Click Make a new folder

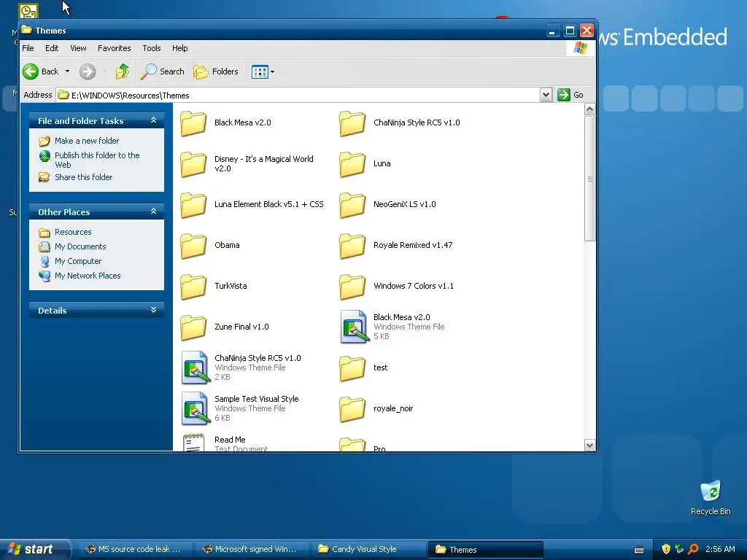(x=87, y=141)
